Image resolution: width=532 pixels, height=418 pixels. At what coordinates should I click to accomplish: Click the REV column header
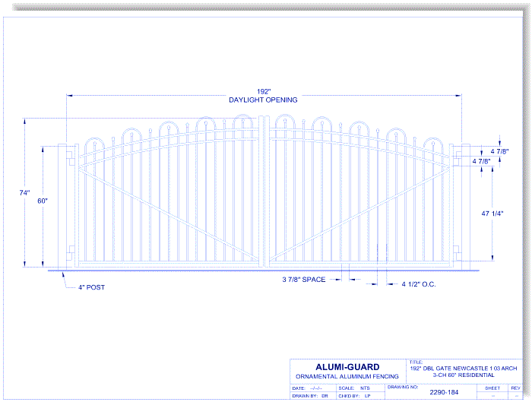515,388
